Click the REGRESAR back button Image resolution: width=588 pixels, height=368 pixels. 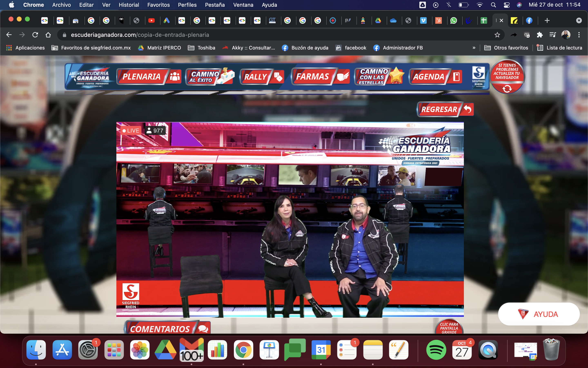[x=445, y=109]
